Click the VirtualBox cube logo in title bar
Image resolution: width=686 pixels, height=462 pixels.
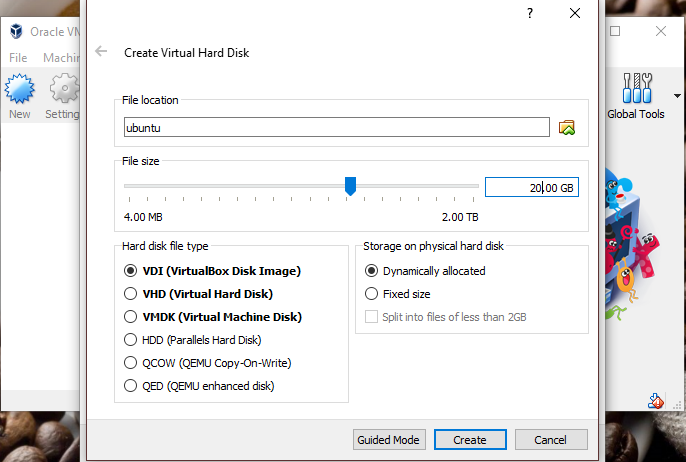16,32
